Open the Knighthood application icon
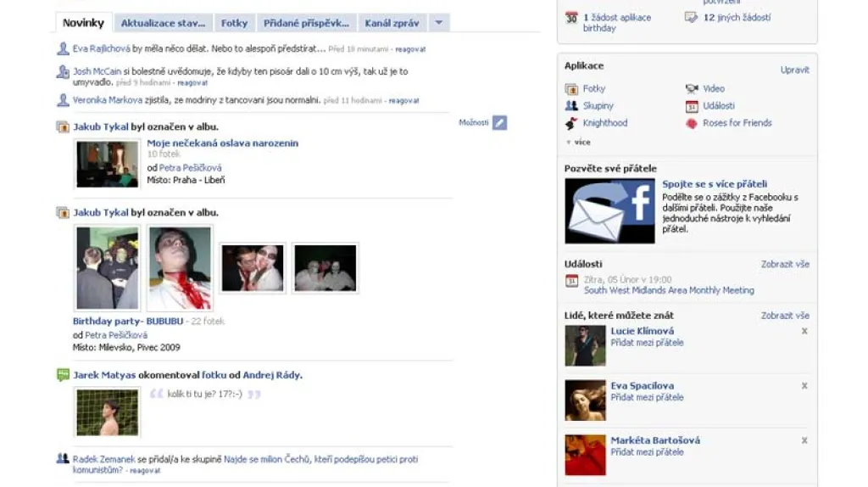The image size is (868, 487). [571, 123]
